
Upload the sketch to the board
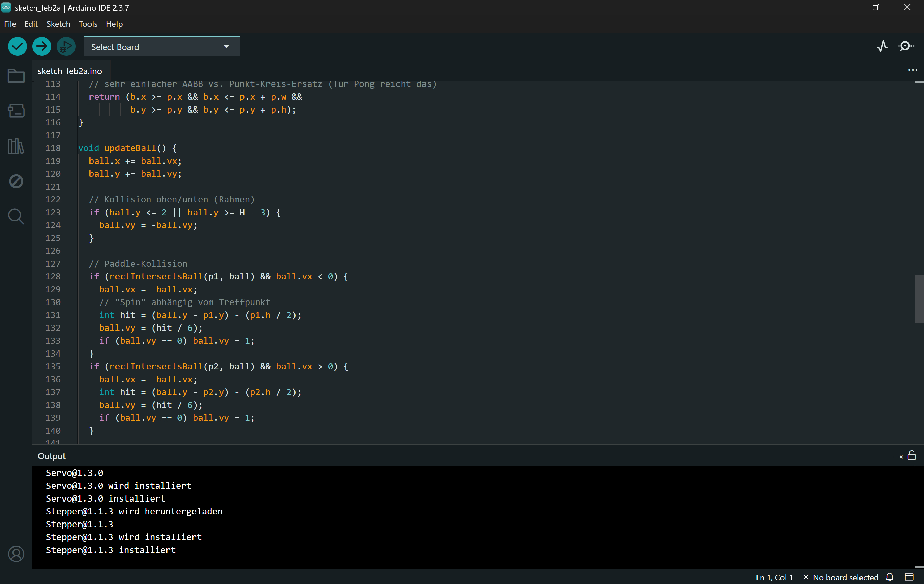tap(42, 46)
